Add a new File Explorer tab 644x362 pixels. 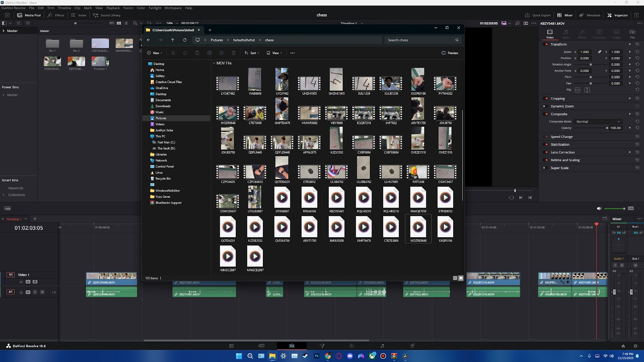210,30
